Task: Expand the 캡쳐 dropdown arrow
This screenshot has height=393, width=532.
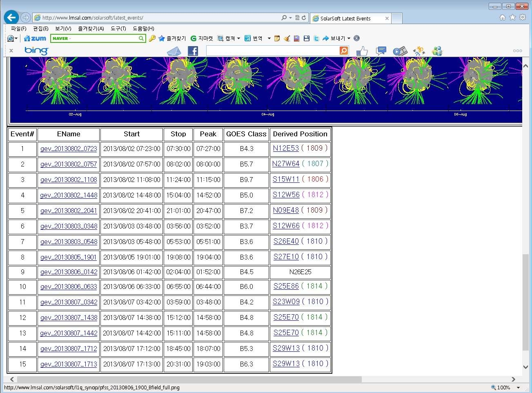Action: pos(238,38)
